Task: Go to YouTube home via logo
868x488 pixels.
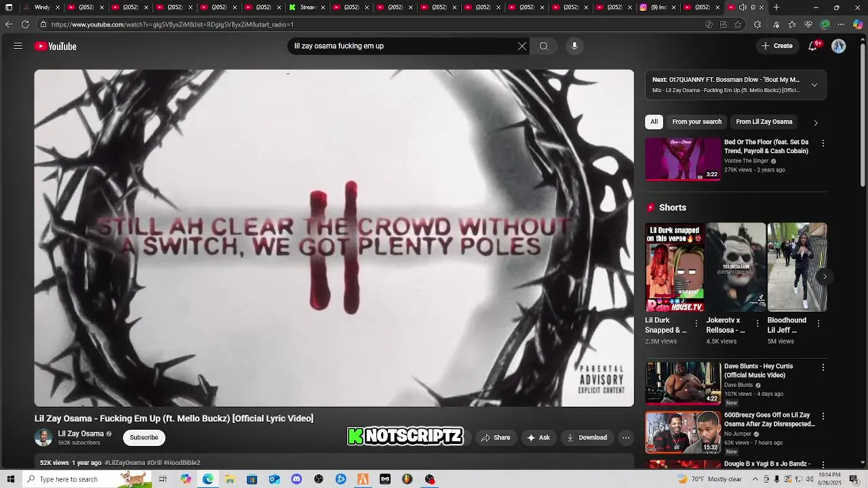Action: click(x=56, y=46)
